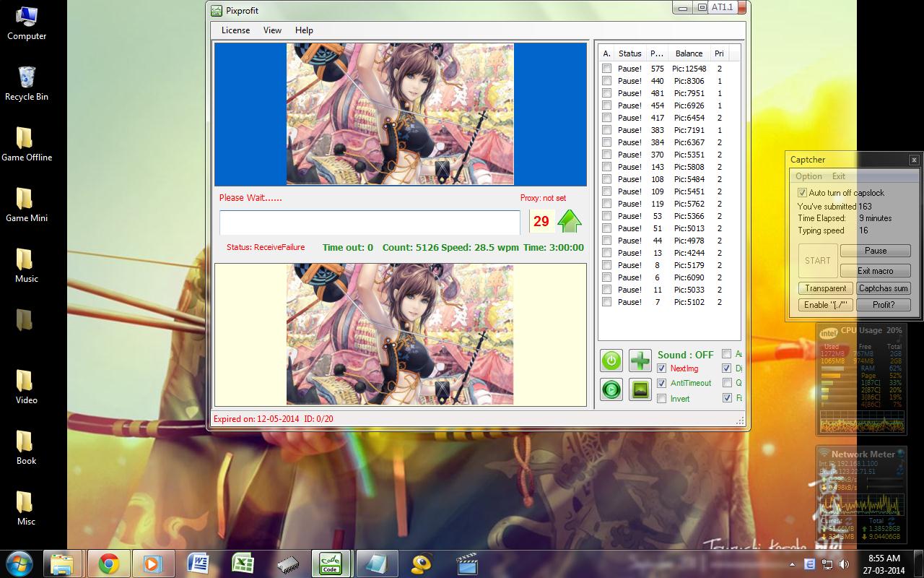Click the taskbar clock showing 8:55 AM

coord(884,564)
